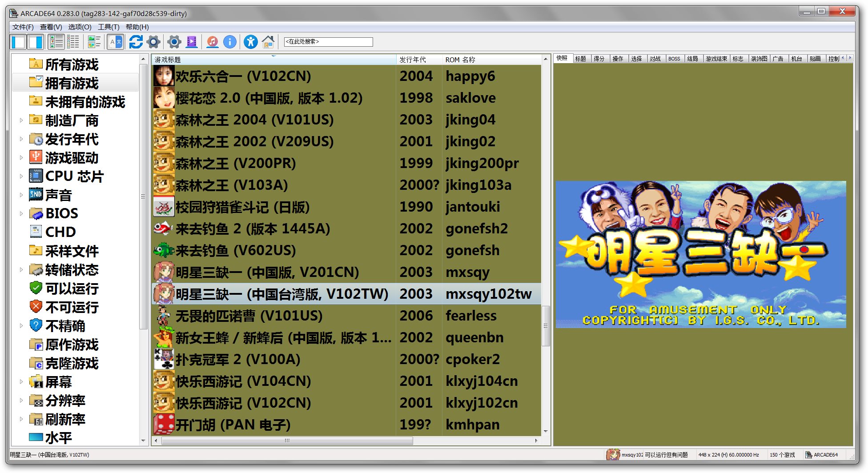Click the game list horizontal scrollbar thumb
Image resolution: width=868 pixels, height=473 pixels.
[287, 441]
